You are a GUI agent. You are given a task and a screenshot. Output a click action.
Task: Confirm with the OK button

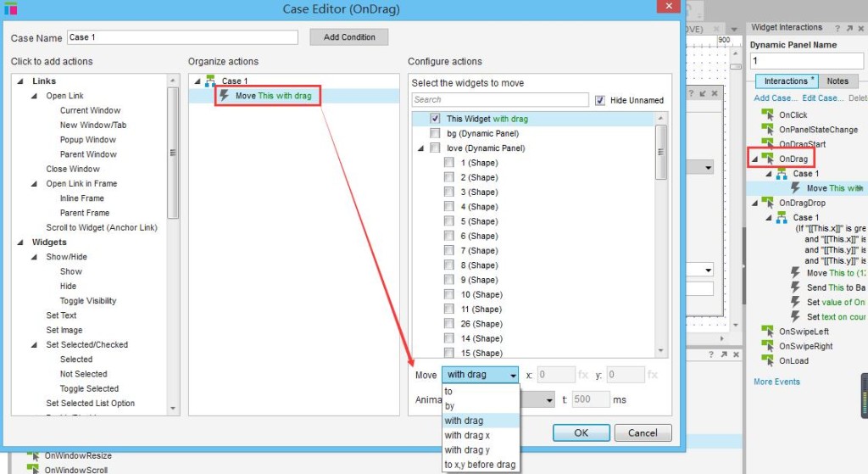[x=581, y=432]
